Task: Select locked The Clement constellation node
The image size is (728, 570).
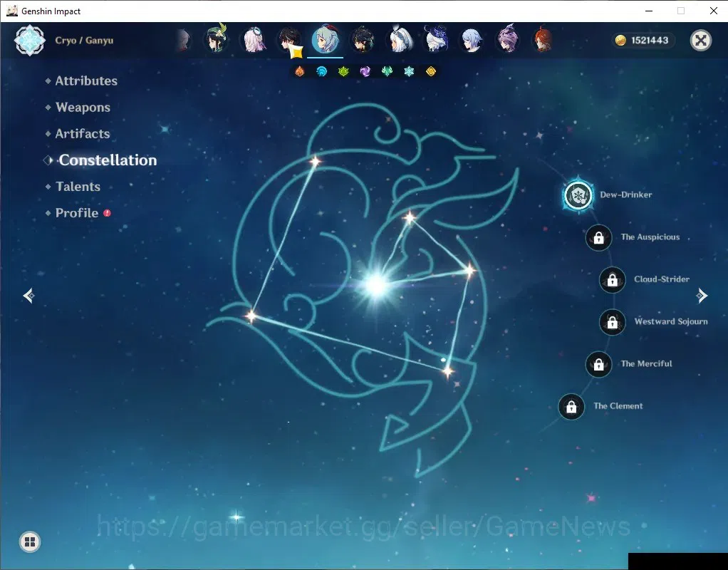Action: click(571, 406)
